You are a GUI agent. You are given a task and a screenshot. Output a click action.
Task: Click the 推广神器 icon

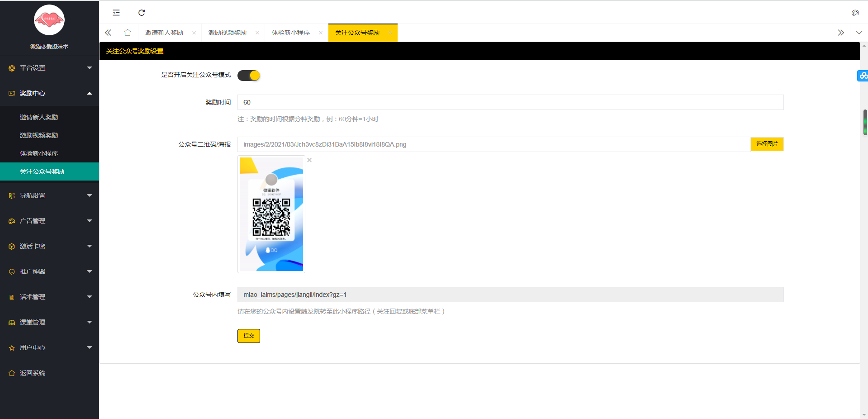click(12, 272)
